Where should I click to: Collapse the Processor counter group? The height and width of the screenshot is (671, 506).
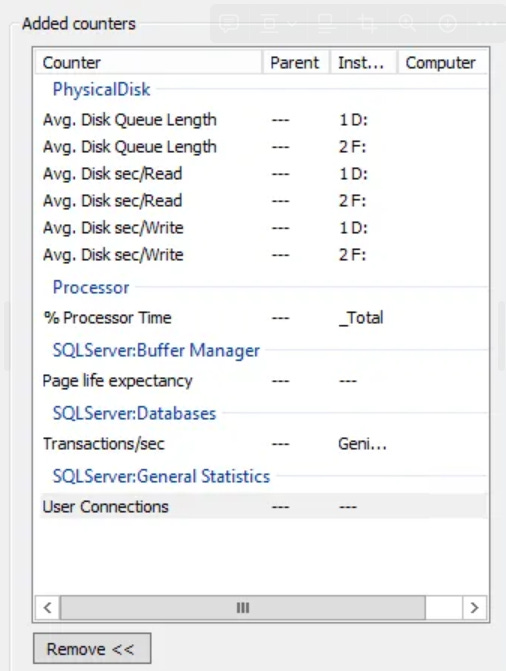(x=91, y=287)
